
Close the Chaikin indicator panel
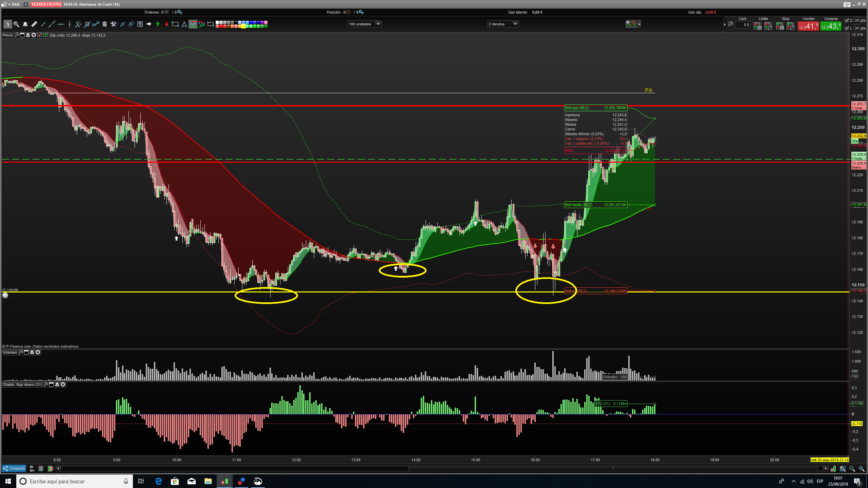tap(63, 385)
